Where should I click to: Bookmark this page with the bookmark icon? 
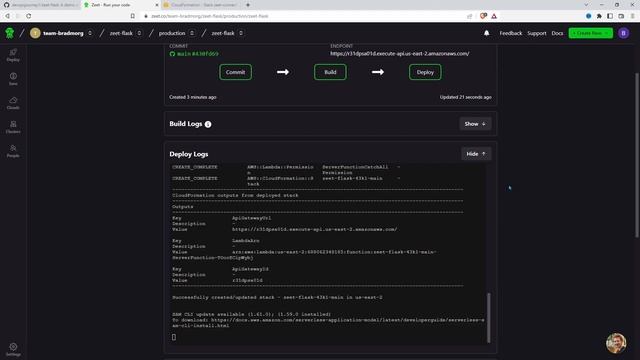click(x=133, y=16)
